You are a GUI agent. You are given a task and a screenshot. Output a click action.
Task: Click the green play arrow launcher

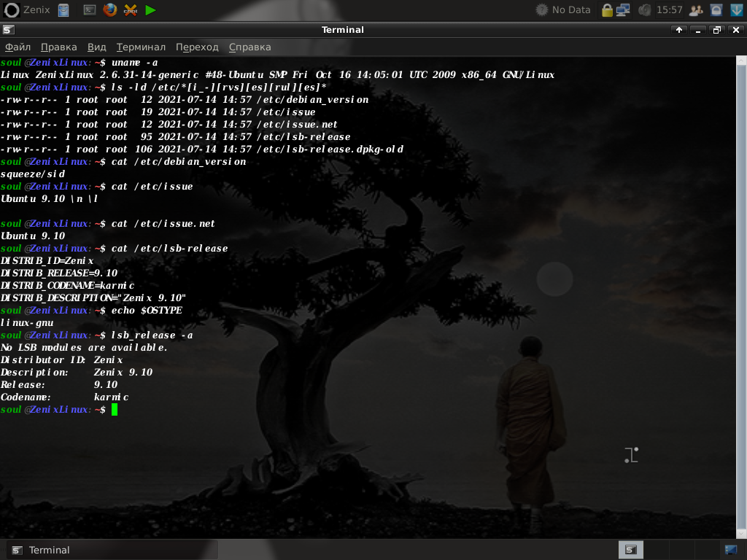150,10
